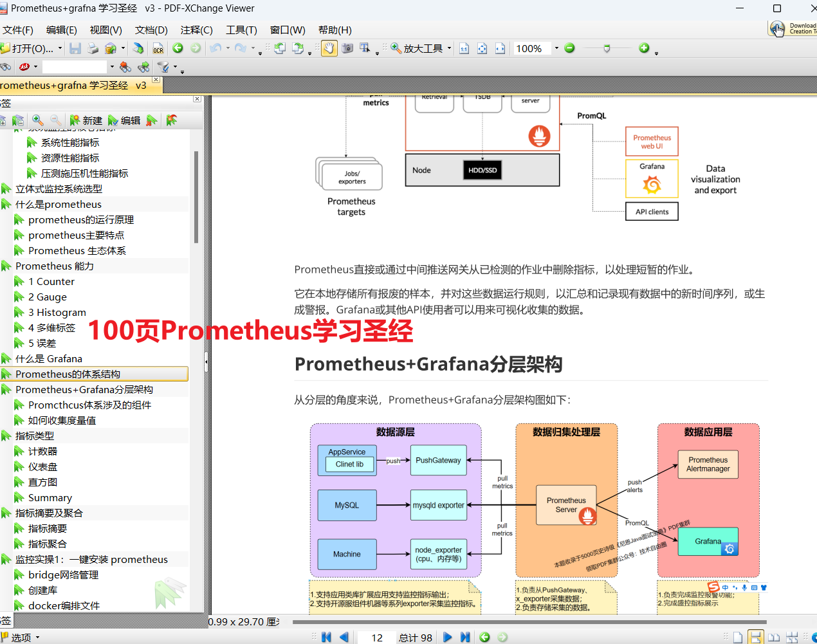This screenshot has width=817, height=644.
Task: Open 视图(V) menu
Action: click(106, 30)
